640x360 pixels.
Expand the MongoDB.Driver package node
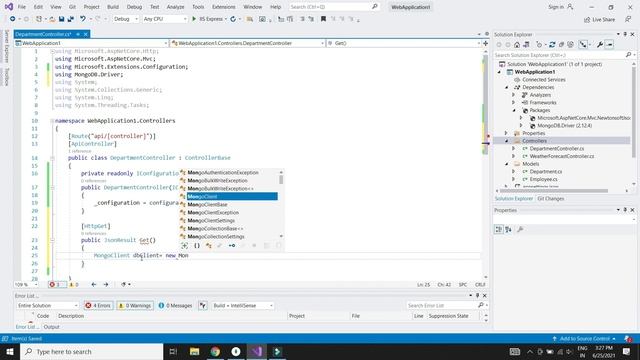tap(521, 126)
